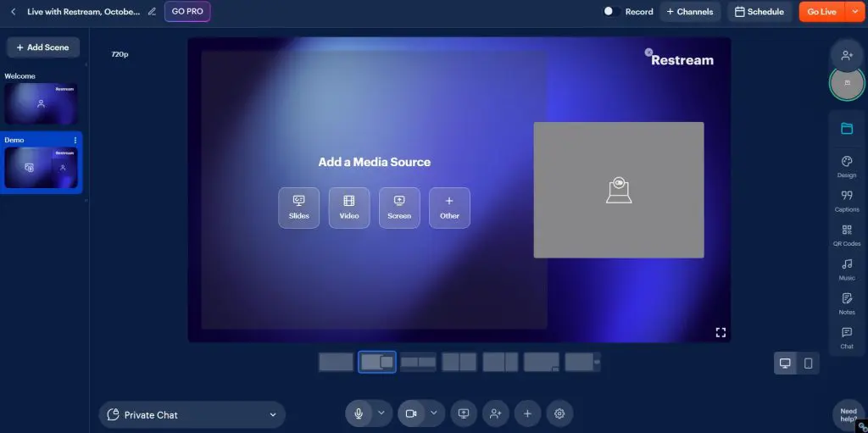
Task: Switch to mobile preview layout
Action: pos(808,364)
